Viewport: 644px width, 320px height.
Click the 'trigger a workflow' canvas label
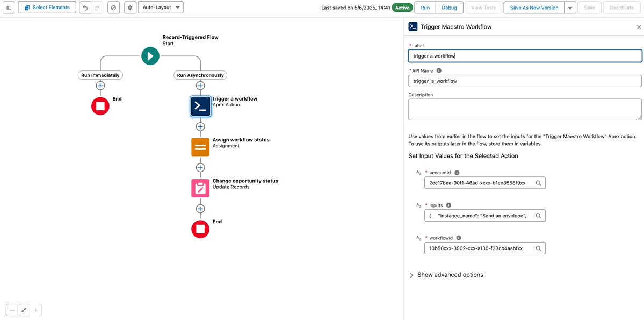(235, 99)
